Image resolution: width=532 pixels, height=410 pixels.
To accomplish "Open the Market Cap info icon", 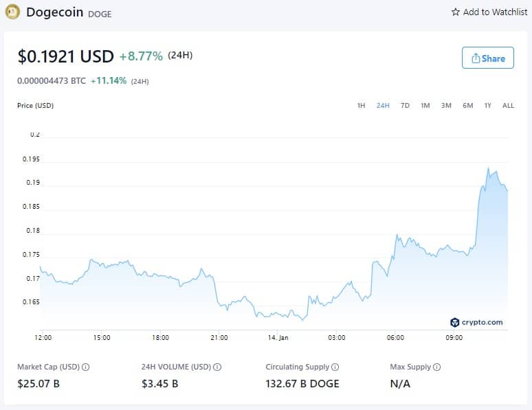I will pyautogui.click(x=86, y=367).
